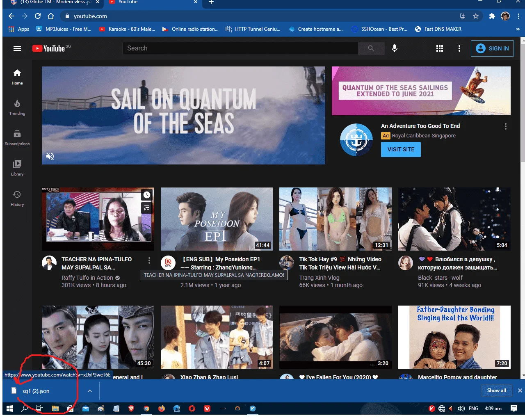Image resolution: width=525 pixels, height=420 pixels.
Task: Open the Tik Tok Hay #9 video title
Action: coord(340,263)
